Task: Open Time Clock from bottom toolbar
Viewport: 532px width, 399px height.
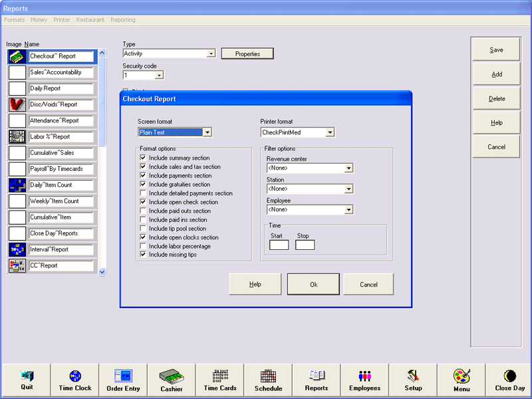Action: (x=75, y=380)
